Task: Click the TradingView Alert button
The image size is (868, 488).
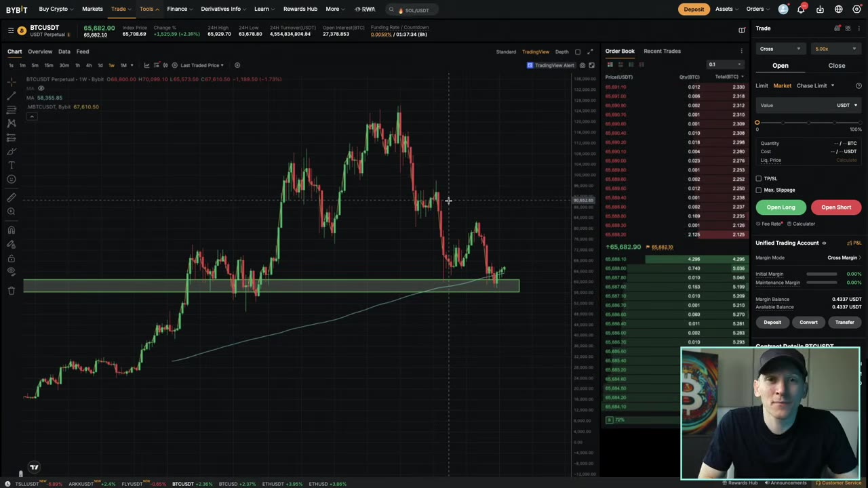Action: pos(551,65)
